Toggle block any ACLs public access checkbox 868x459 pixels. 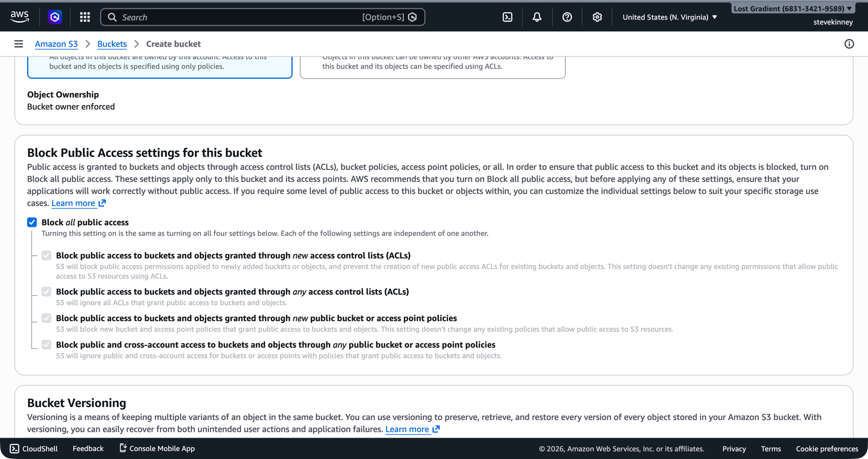pos(47,292)
